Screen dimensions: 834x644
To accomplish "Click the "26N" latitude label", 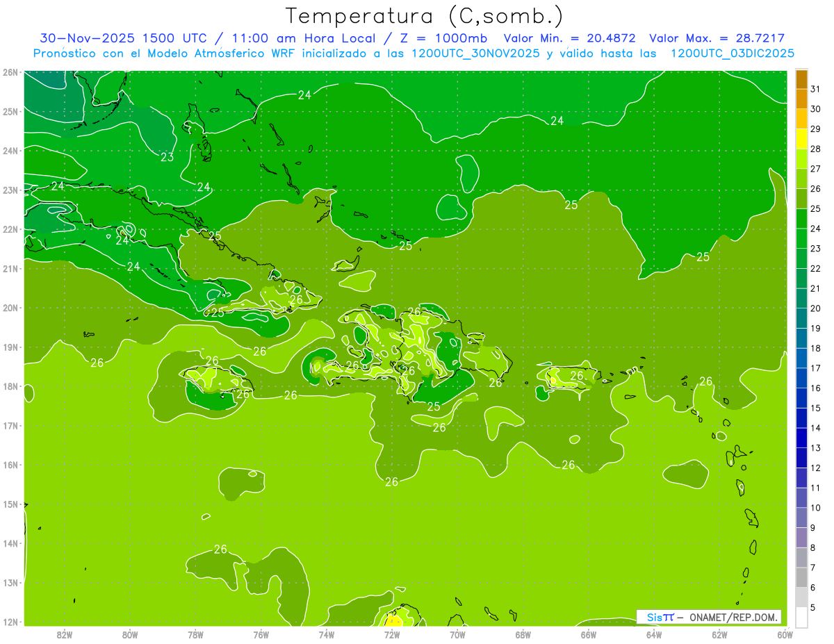I will [10, 72].
